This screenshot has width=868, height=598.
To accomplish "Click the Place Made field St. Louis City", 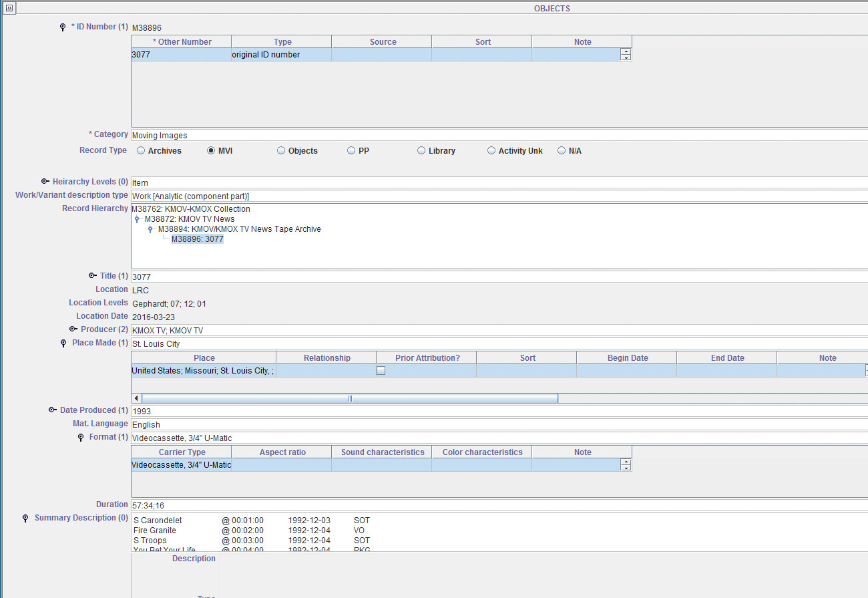I will 499,343.
